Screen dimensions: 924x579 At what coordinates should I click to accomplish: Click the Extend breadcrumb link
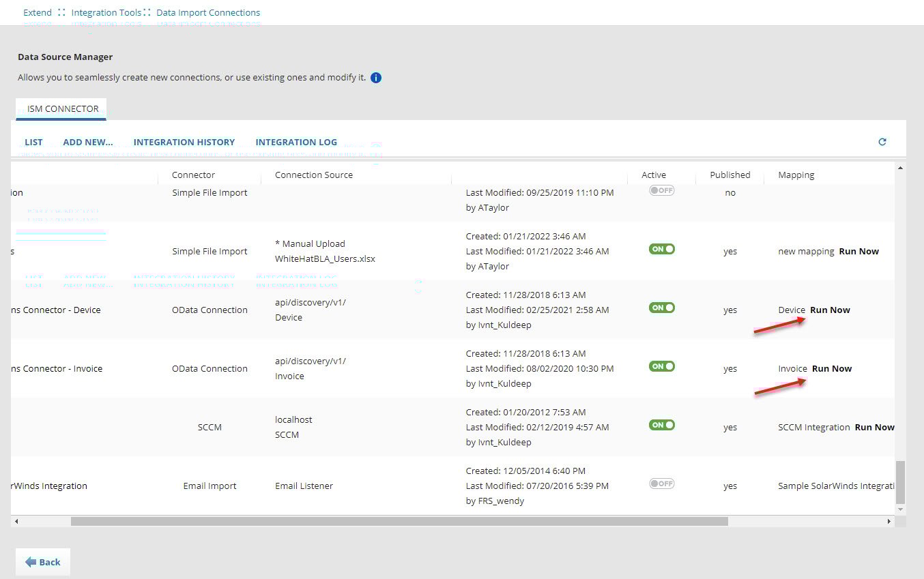click(x=38, y=12)
